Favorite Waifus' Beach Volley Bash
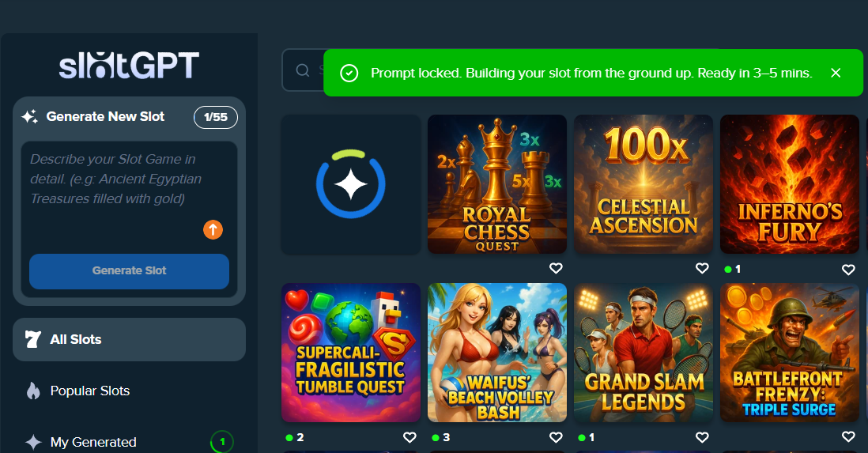The height and width of the screenshot is (453, 868). click(556, 437)
